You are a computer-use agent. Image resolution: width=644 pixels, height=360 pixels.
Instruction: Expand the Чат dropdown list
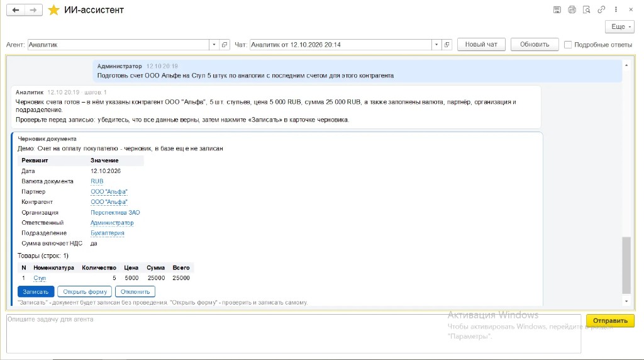[436, 45]
